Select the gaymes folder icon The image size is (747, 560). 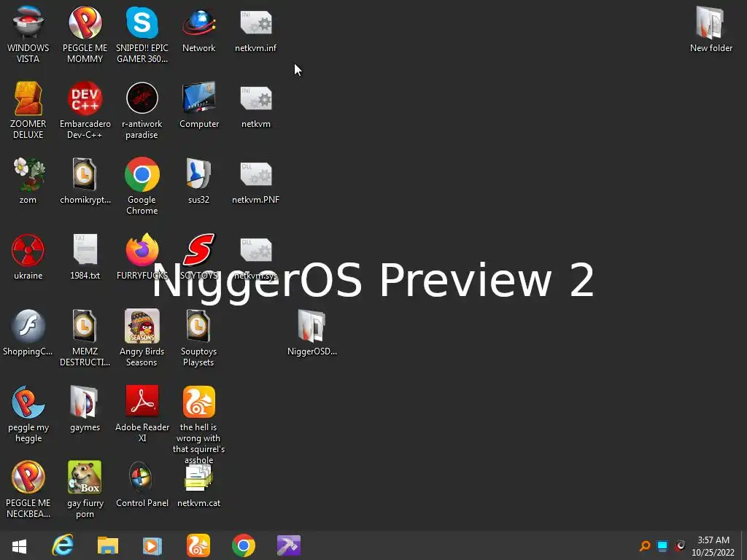(x=85, y=408)
